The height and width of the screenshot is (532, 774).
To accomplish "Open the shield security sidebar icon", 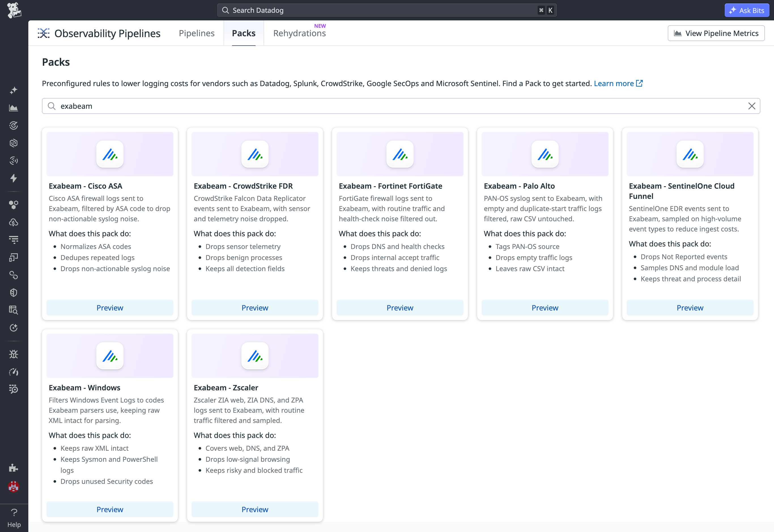I will pyautogui.click(x=14, y=293).
